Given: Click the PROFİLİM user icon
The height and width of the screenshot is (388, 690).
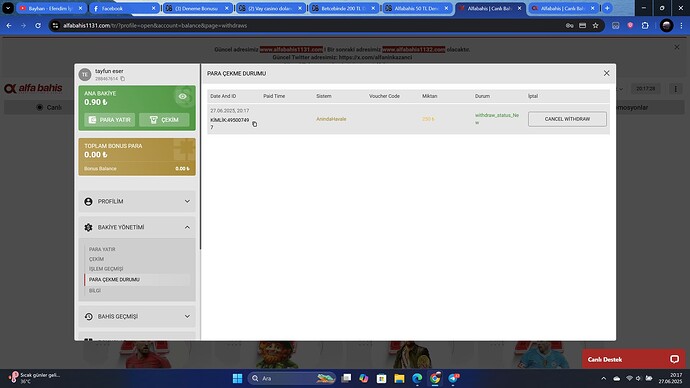Looking at the screenshot, I should (x=88, y=201).
